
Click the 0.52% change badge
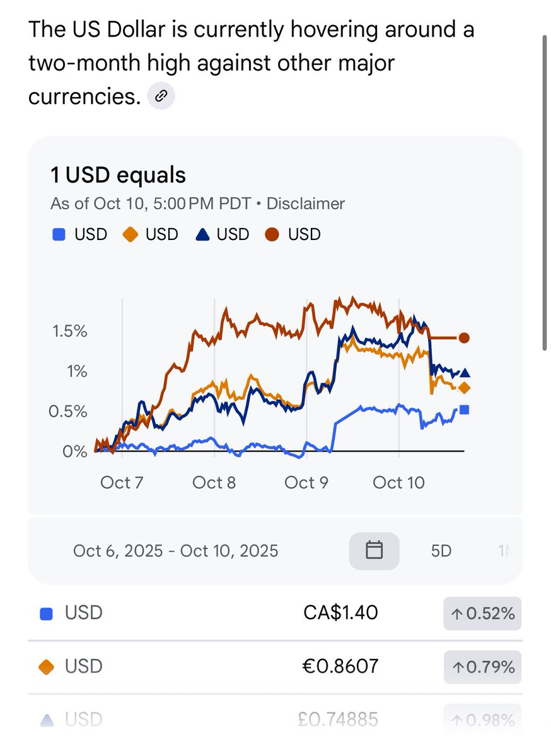point(482,613)
